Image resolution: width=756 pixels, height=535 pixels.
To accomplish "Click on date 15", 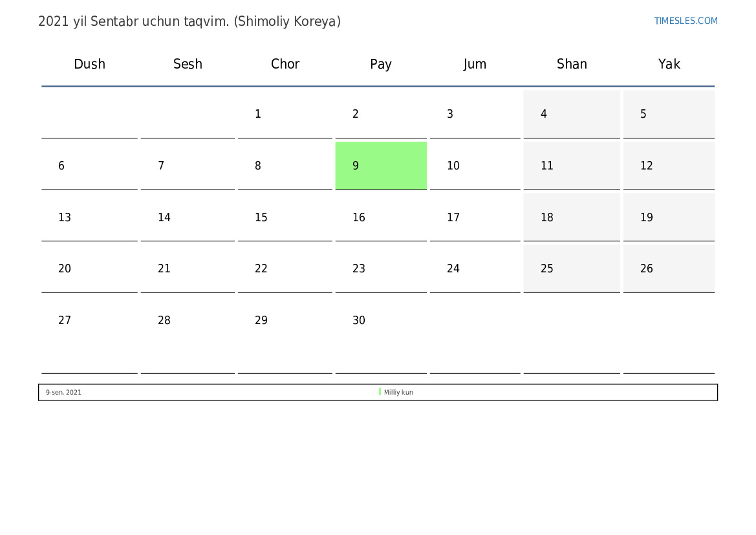I will click(285, 217).
